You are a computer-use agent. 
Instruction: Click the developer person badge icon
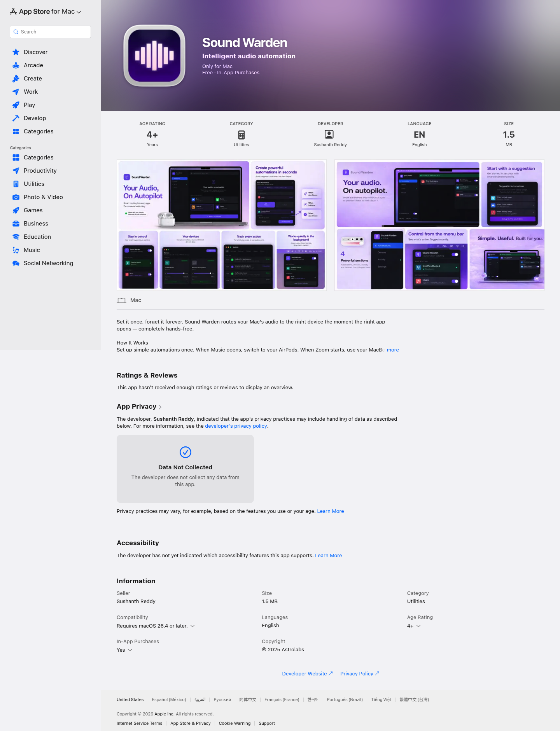(329, 135)
